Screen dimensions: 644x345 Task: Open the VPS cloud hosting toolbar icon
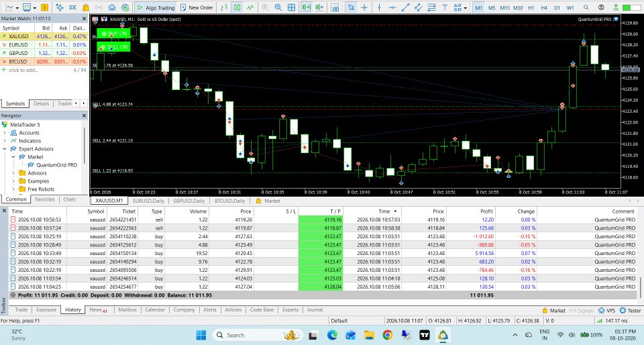[x=112, y=7]
